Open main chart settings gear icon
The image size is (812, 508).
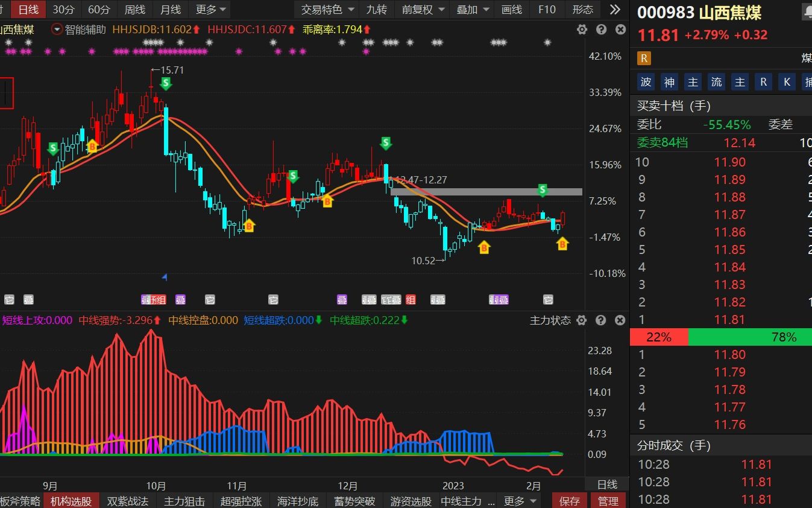(582, 30)
